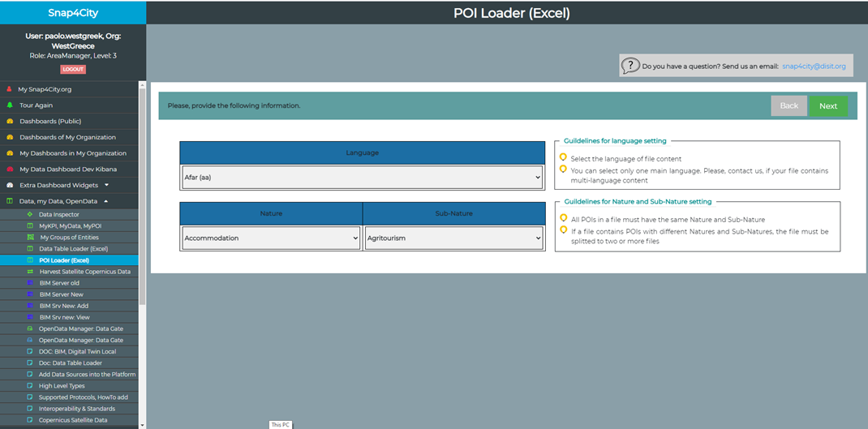Open the Sub-Nature dropdown showing Agritourism
The width and height of the screenshot is (868, 429).
453,238
